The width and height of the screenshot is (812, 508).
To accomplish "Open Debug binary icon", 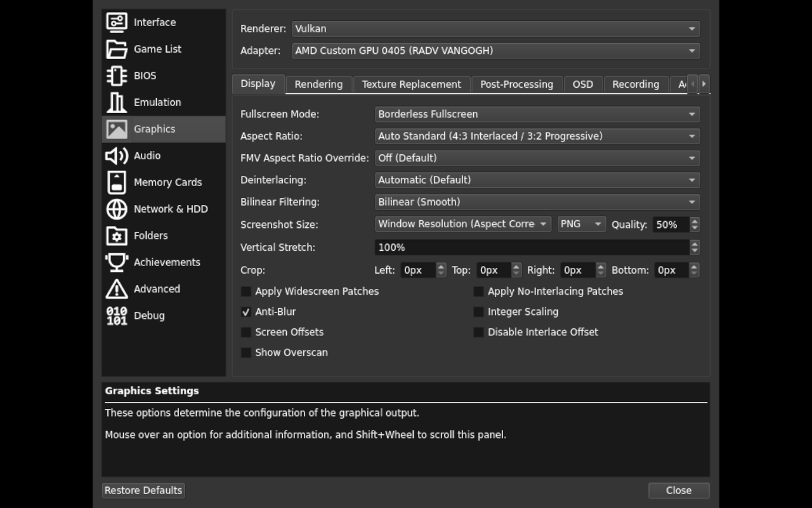I will pos(117,316).
